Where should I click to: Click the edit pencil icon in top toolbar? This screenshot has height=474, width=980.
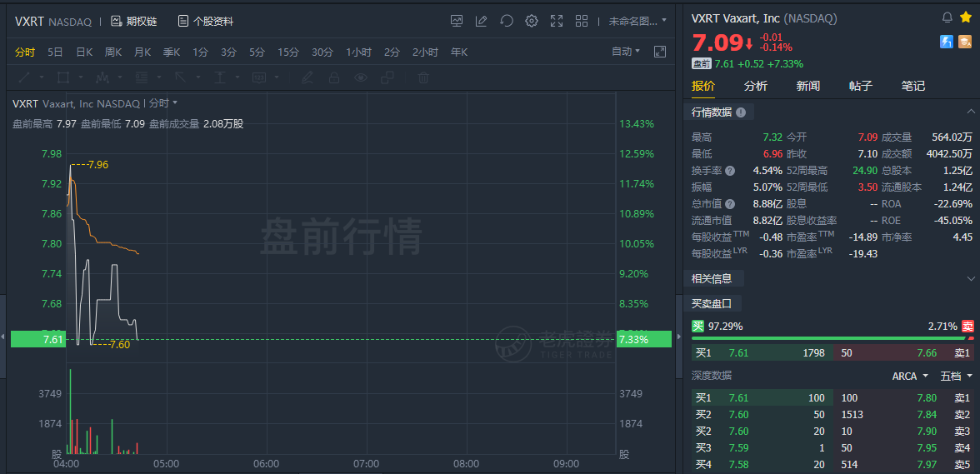(x=482, y=21)
